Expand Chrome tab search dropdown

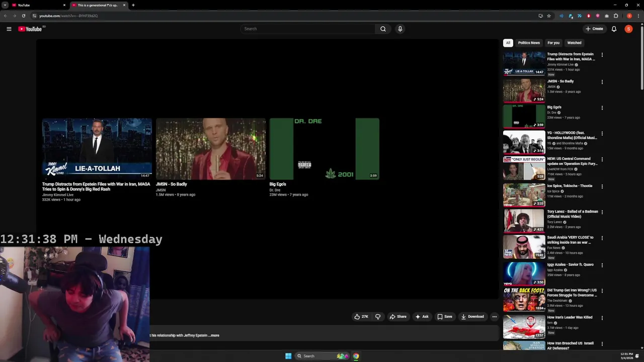[x=5, y=5]
